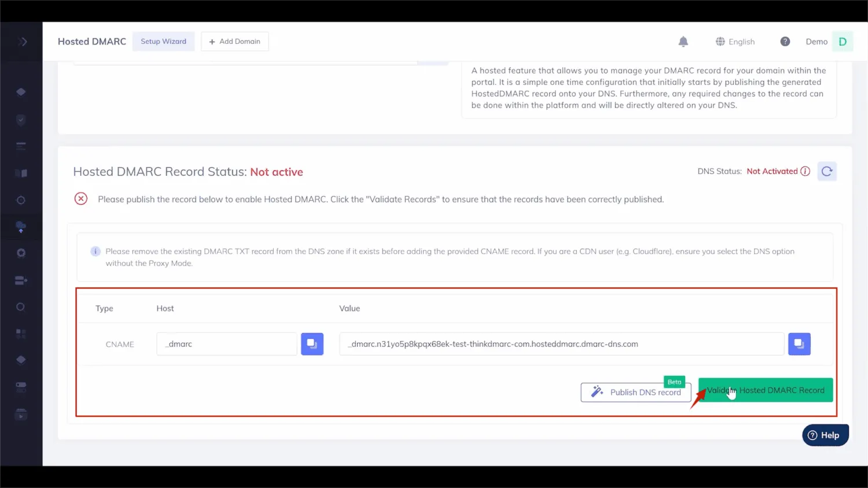Viewport: 868px width, 488px height.
Task: Select the cloud upload hosted services icon
Action: coord(21,227)
